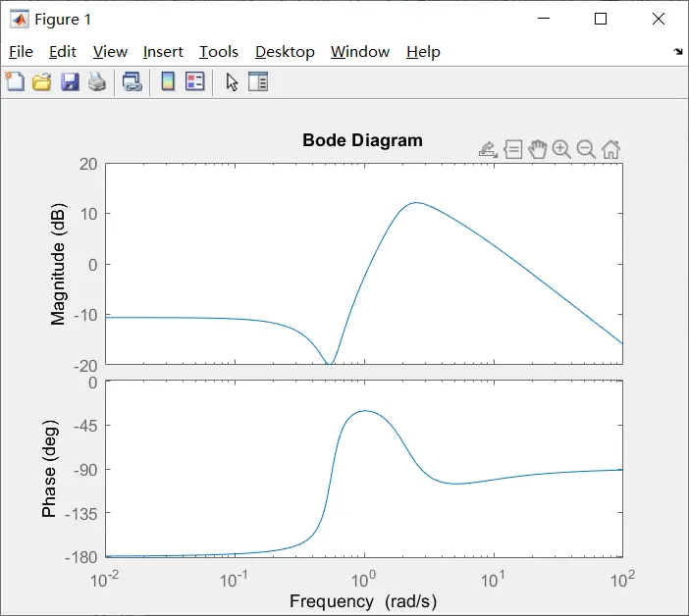Dock the figure using the corner arrow
The height and width of the screenshot is (616, 689).
coord(678,52)
